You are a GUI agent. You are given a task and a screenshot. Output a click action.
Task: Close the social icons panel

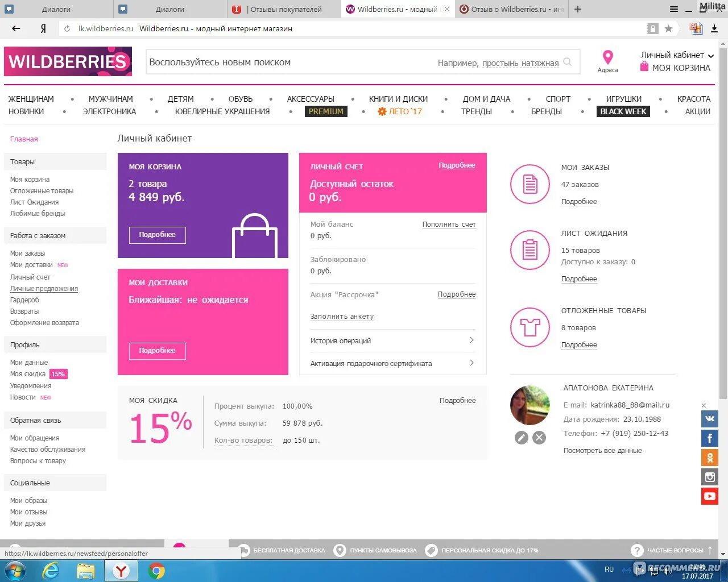pos(704,405)
